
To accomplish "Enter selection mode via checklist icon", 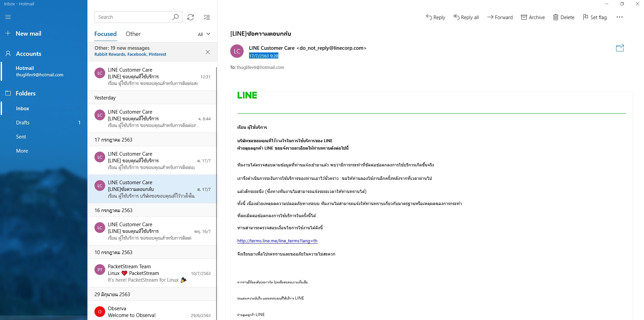I will [x=207, y=17].
